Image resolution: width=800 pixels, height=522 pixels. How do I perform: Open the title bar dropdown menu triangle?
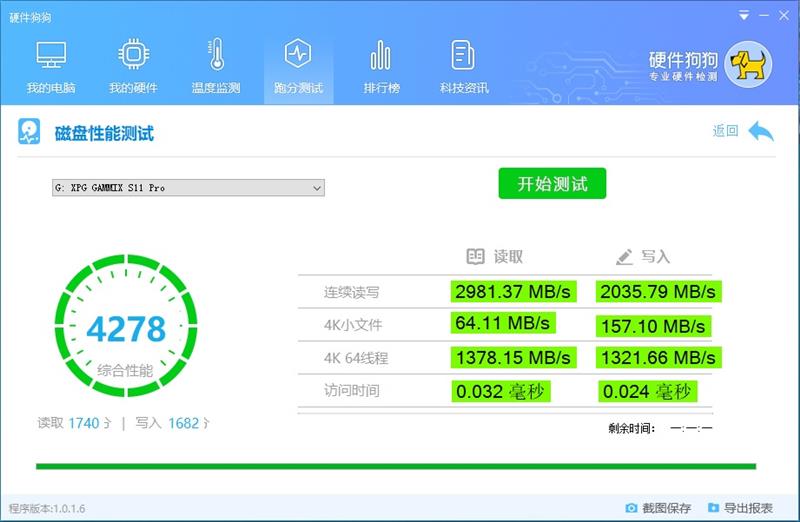[744, 16]
